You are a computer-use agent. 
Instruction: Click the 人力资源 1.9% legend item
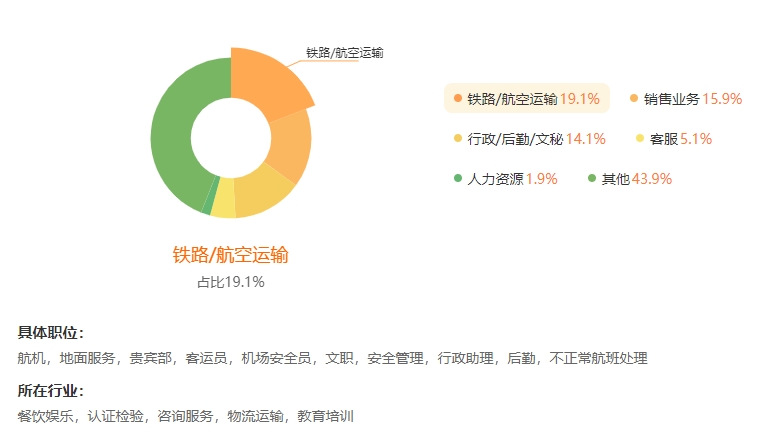[x=505, y=178]
